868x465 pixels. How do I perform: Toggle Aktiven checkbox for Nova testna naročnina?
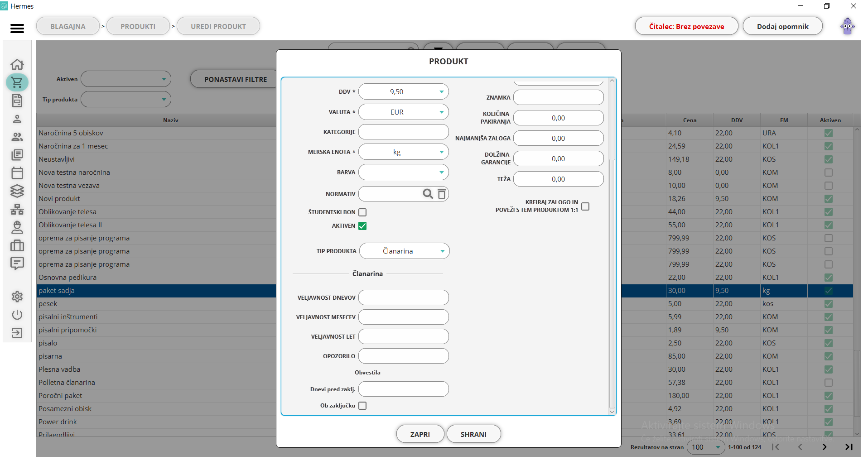(829, 173)
